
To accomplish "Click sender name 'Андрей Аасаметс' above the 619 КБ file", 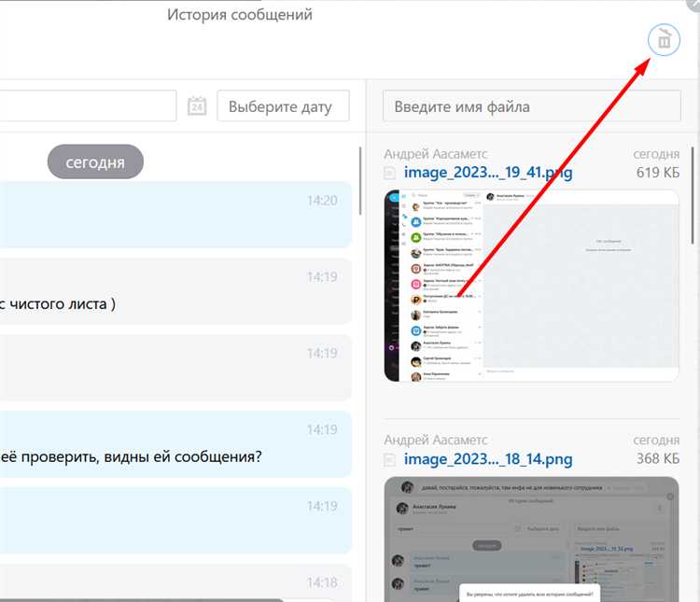I will [x=436, y=154].
